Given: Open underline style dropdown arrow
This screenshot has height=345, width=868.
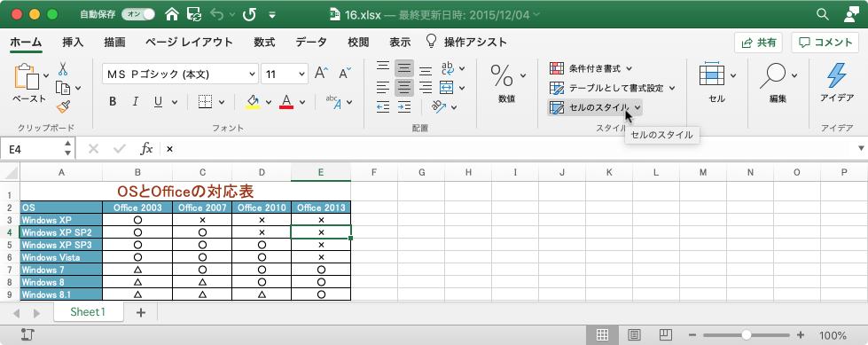Looking at the screenshot, I should click(175, 103).
